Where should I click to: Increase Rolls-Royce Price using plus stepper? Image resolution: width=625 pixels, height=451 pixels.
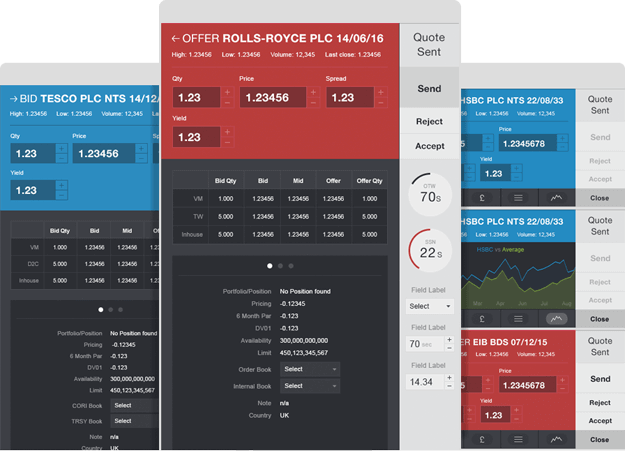[313, 92]
